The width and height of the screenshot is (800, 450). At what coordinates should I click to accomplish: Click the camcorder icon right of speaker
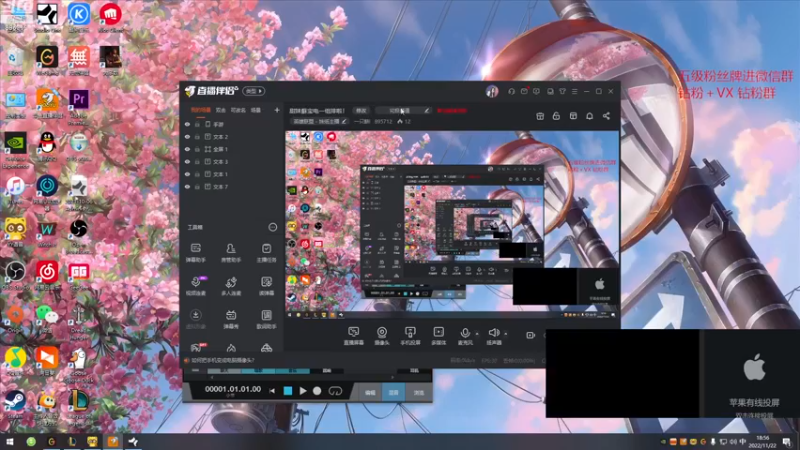coord(530,335)
